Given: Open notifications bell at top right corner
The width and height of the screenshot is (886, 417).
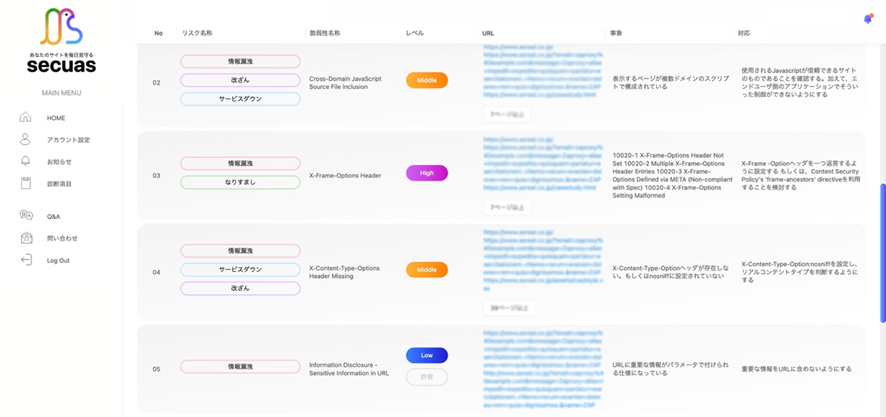Looking at the screenshot, I should tap(867, 19).
